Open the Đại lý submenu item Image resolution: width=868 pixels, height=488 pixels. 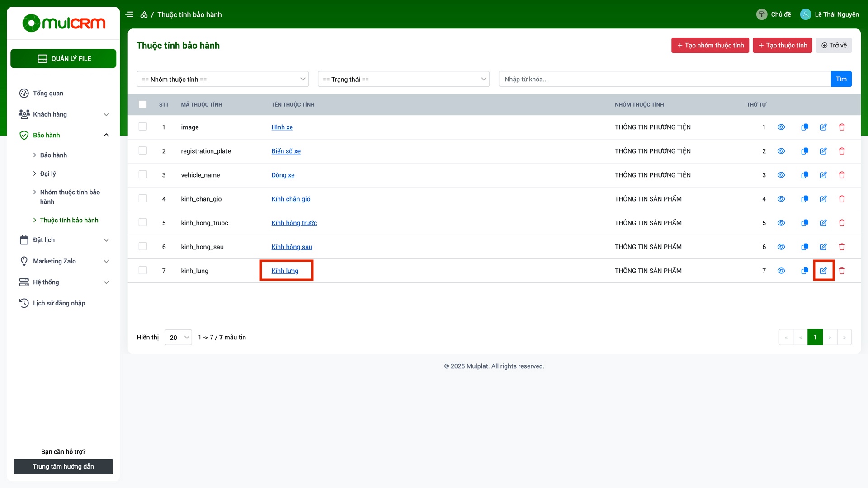(48, 174)
